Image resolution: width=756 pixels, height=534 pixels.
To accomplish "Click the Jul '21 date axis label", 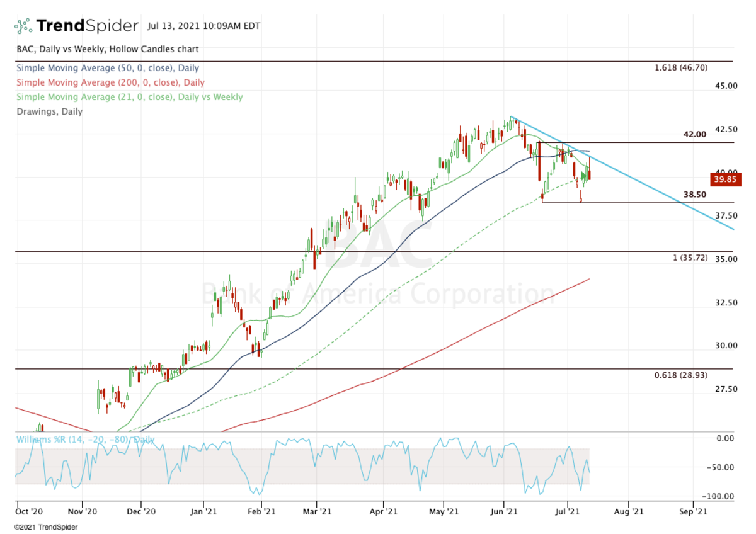I will [567, 512].
